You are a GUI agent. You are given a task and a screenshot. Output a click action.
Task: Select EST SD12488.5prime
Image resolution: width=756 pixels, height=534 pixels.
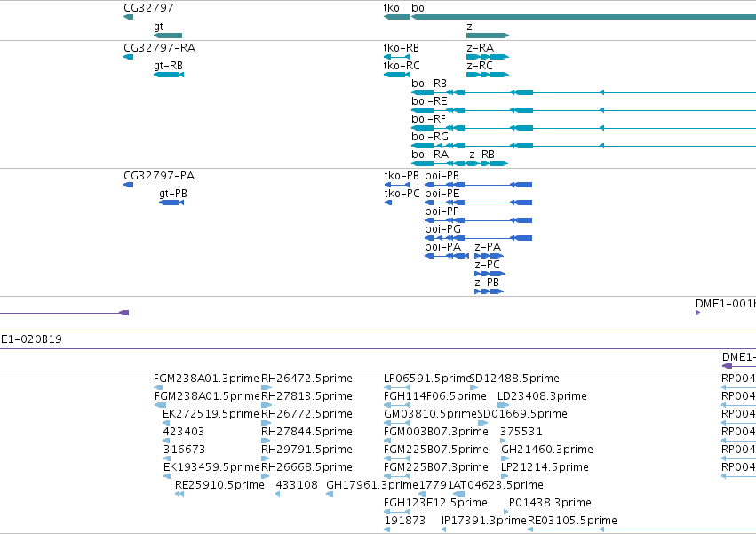(x=514, y=379)
